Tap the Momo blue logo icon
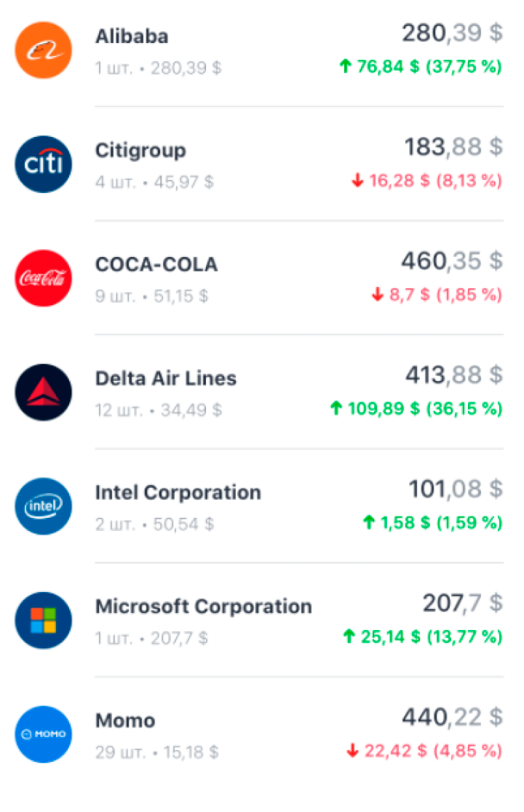Screen dimensions: 524x812 coord(44,734)
